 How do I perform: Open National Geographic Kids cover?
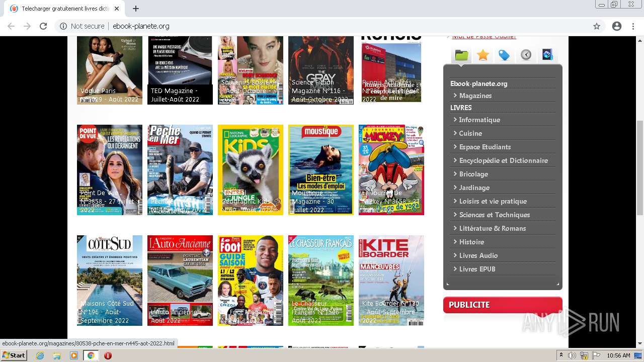pyautogui.click(x=251, y=170)
